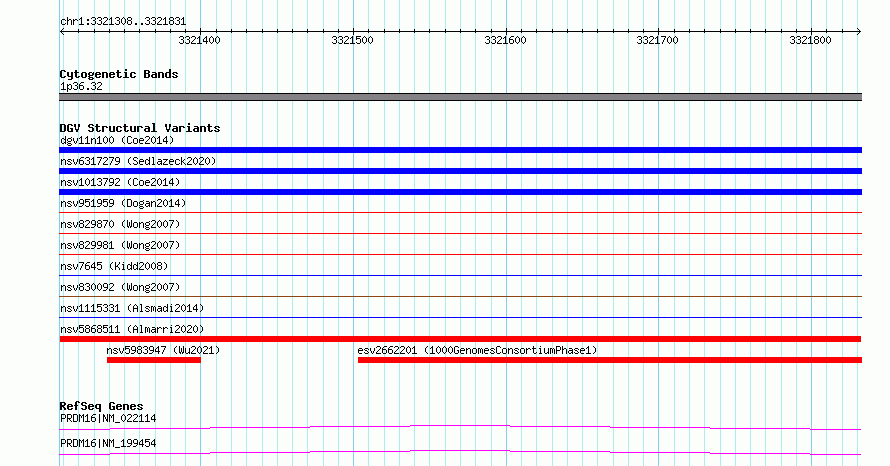
Task: Click the left arrow end of ruler
Action: click(62, 32)
